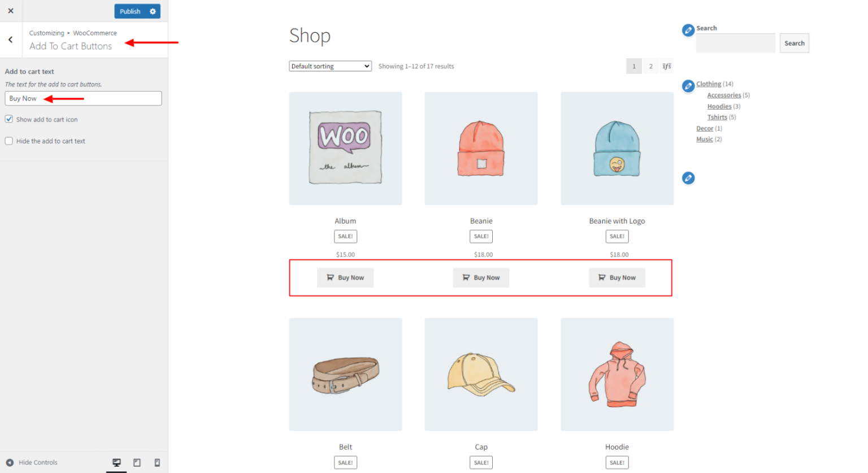Switch to mobile preview mode
The height and width of the screenshot is (473, 868).
click(157, 462)
